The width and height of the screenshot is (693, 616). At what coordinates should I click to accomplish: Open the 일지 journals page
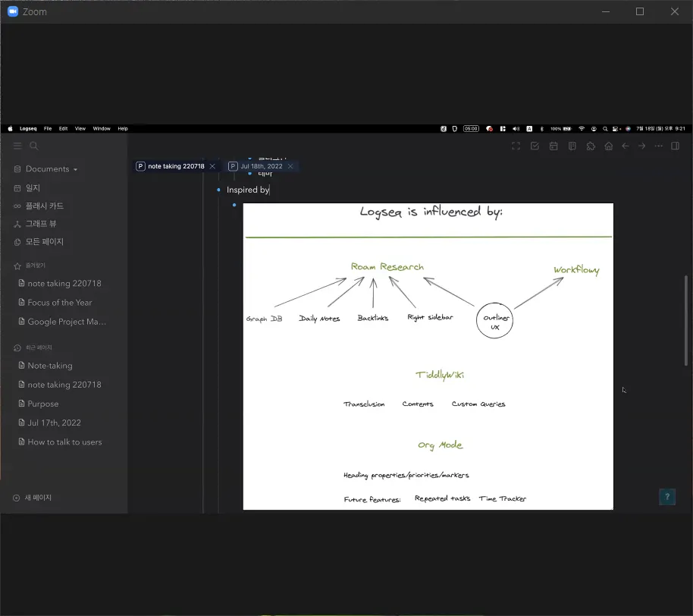pyautogui.click(x=27, y=188)
